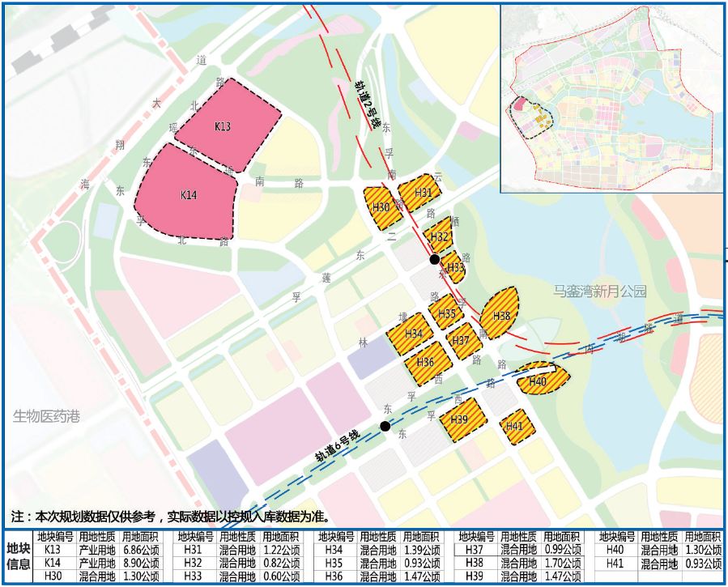The image size is (728, 587).
Task: Click the overview inset map thumbnail
Action: (x=612, y=99)
